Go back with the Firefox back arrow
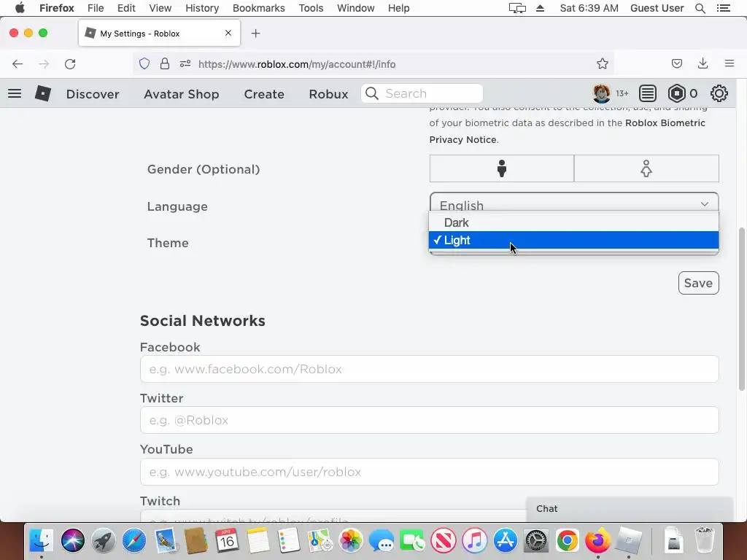 click(x=18, y=64)
